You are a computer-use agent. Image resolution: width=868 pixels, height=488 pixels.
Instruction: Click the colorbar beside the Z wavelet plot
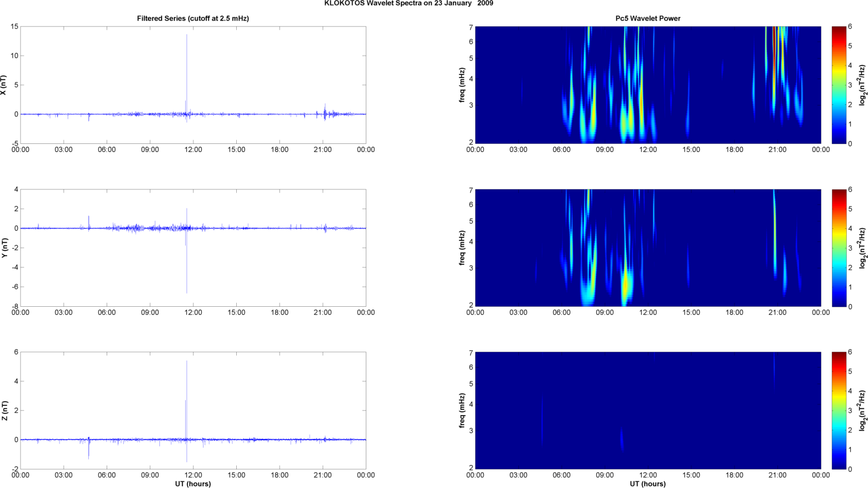click(x=839, y=411)
